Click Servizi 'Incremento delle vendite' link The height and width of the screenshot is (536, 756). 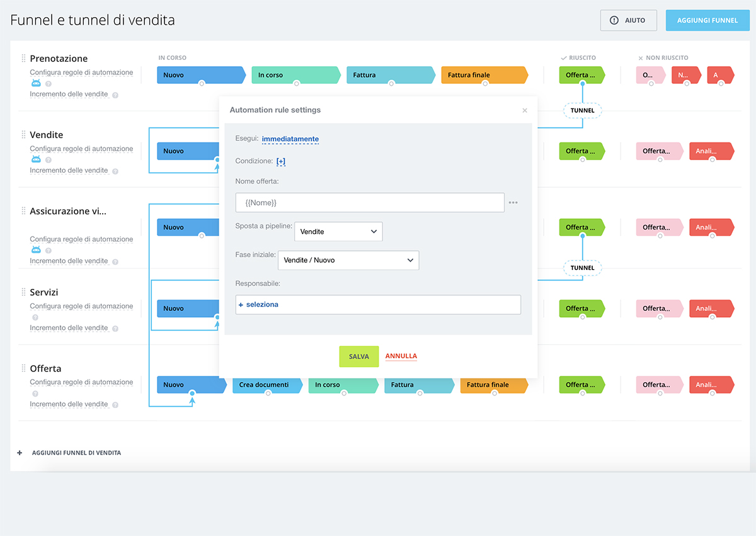click(69, 327)
